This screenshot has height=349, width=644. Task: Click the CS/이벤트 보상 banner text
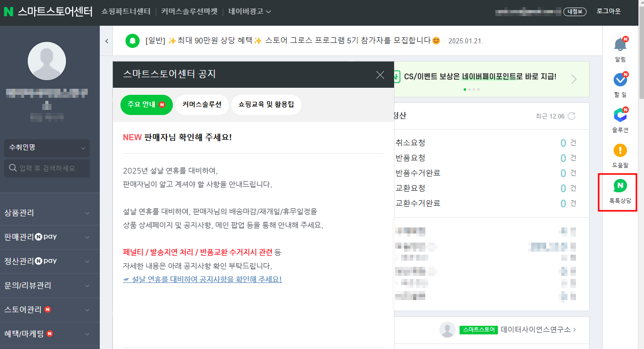tap(480, 77)
